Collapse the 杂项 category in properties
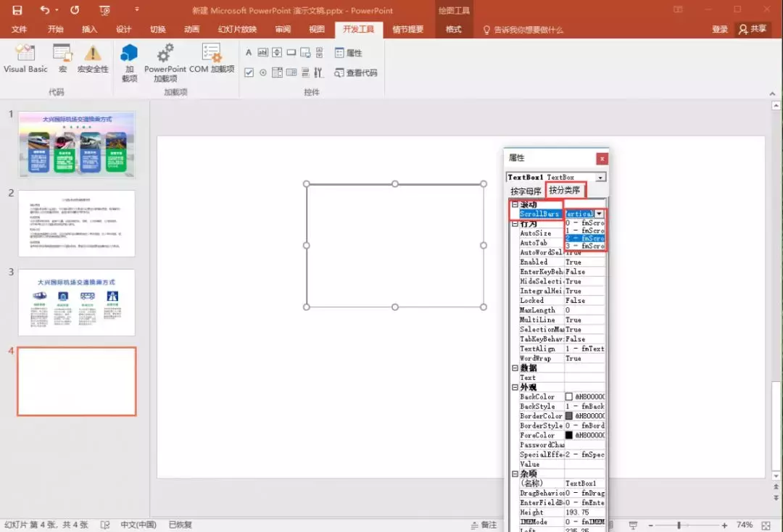This screenshot has height=532, width=783. tap(515, 473)
